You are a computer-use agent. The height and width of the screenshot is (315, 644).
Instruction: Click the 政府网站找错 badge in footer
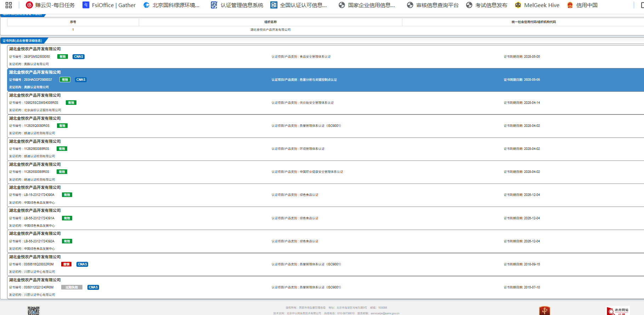tap(618, 311)
